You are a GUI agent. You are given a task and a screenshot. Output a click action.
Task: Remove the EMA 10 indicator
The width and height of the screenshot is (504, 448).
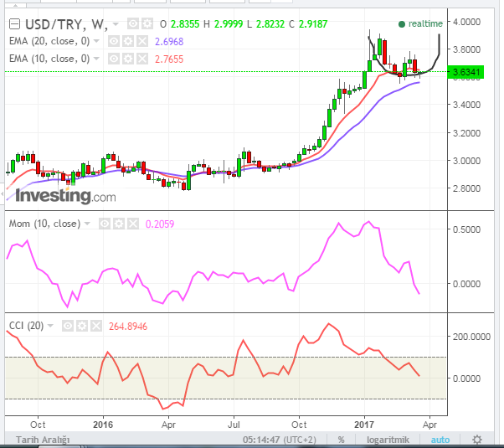[x=142, y=59]
